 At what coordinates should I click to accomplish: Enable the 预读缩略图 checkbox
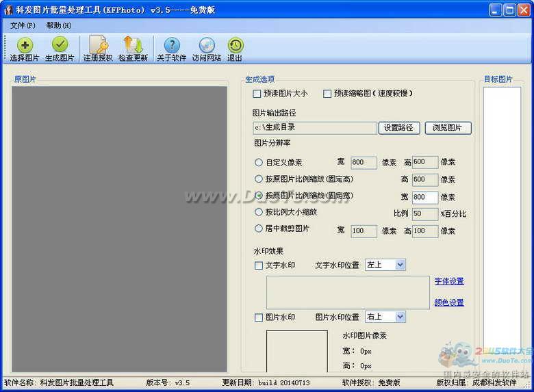(327, 94)
